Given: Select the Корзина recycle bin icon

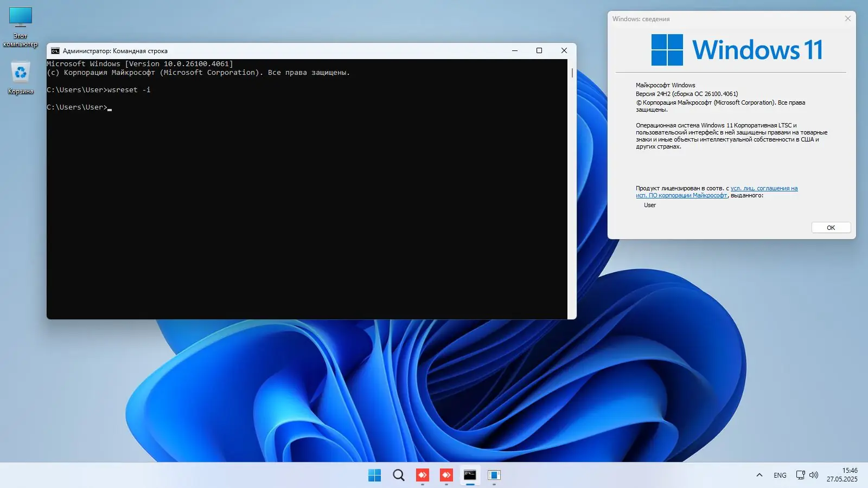Looking at the screenshot, I should (21, 72).
